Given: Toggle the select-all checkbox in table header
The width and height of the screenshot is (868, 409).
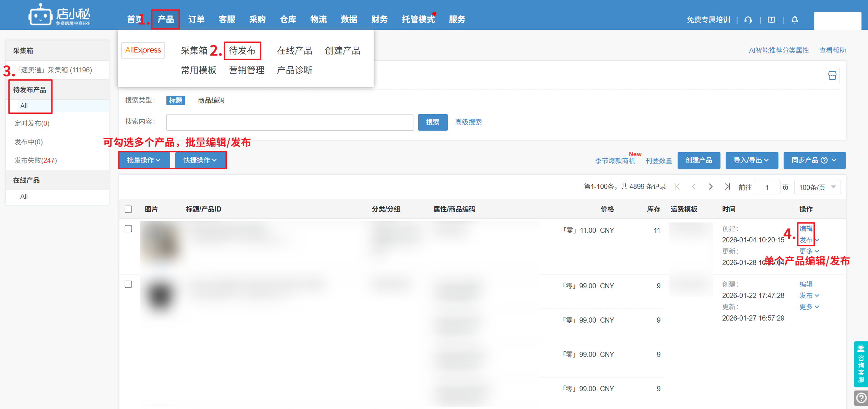Looking at the screenshot, I should tap(128, 209).
